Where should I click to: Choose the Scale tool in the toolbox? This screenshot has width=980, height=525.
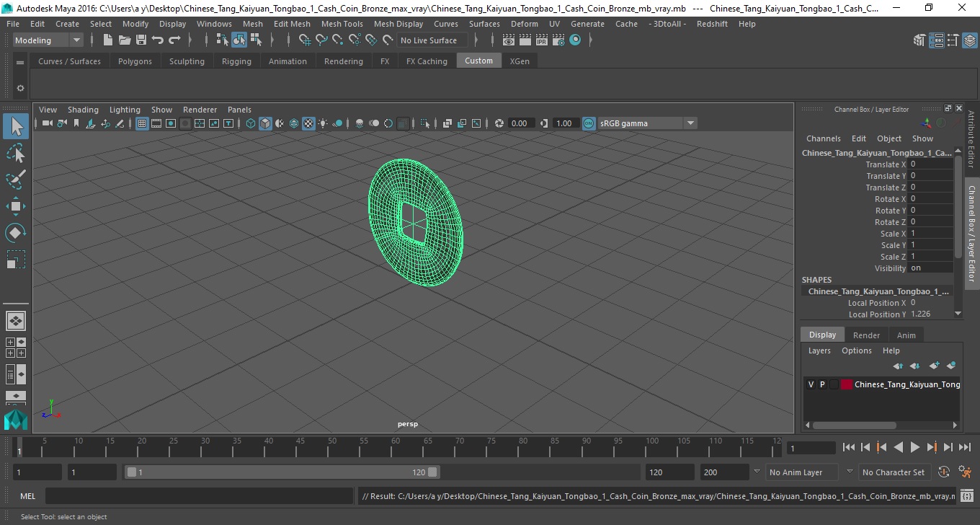pos(16,259)
